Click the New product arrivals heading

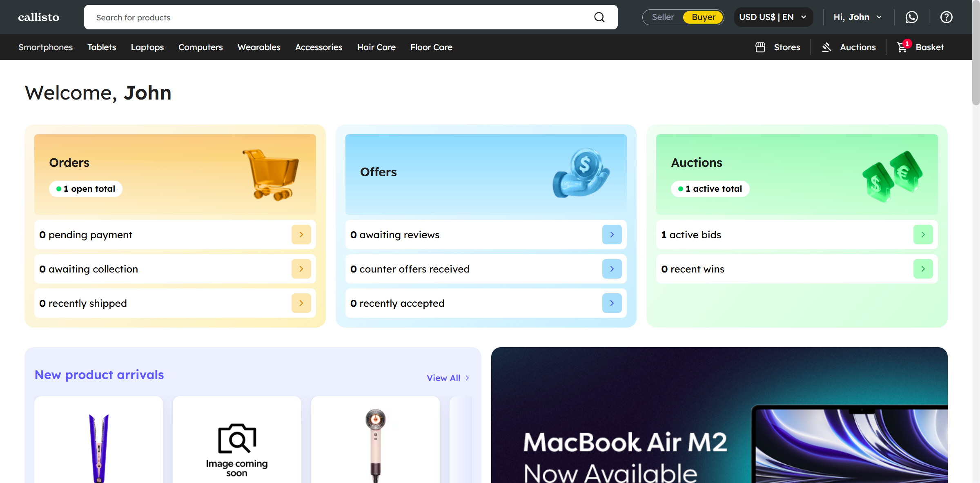[x=99, y=374]
